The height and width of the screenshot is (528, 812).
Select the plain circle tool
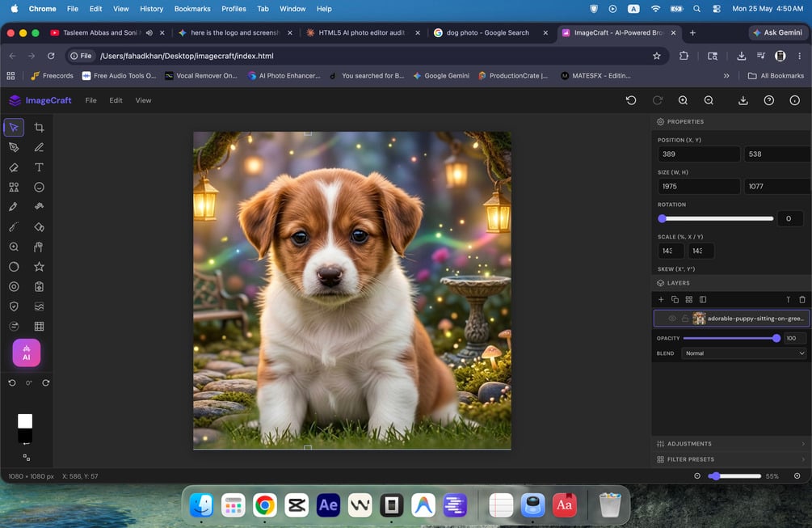point(14,267)
